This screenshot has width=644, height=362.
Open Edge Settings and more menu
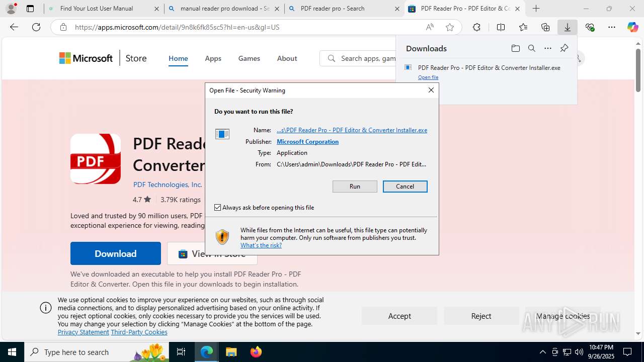click(612, 27)
